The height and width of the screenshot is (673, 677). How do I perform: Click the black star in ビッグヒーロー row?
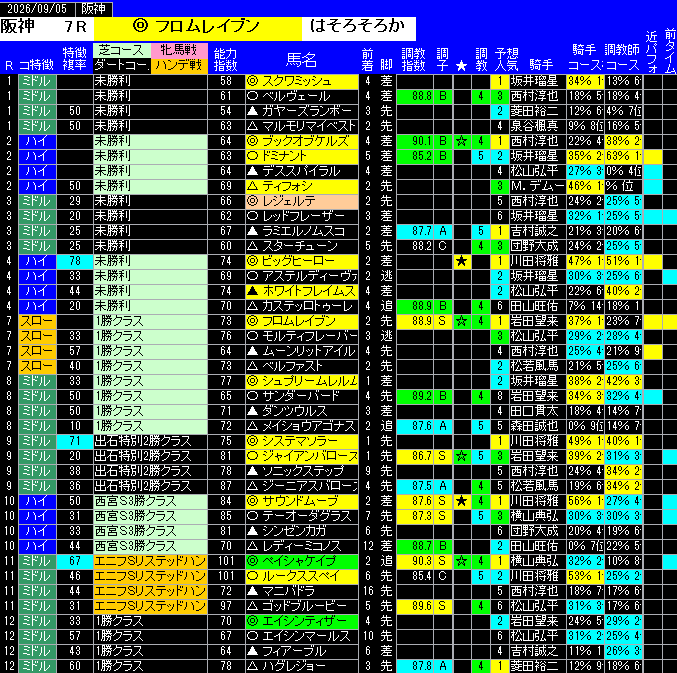(461, 261)
